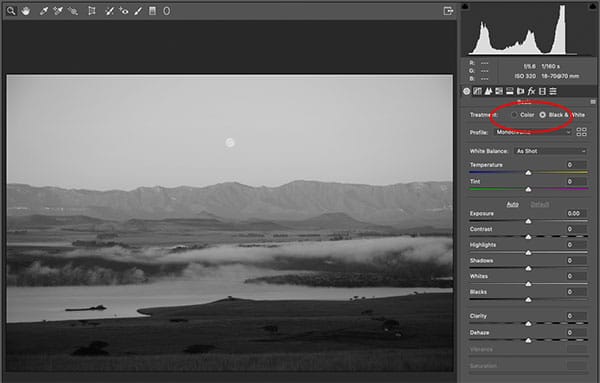The width and height of the screenshot is (600, 383).
Task: Open the Basic panel tab icon
Action: click(x=466, y=91)
